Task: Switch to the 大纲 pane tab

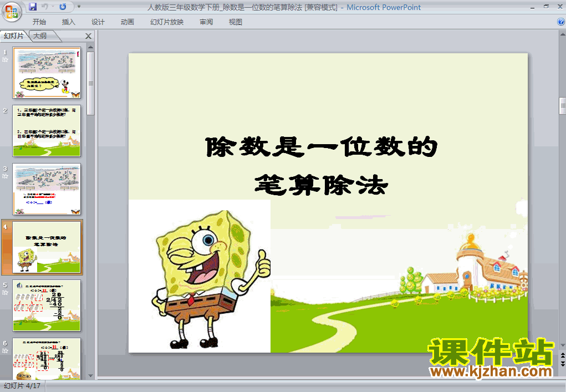Action: click(x=40, y=35)
